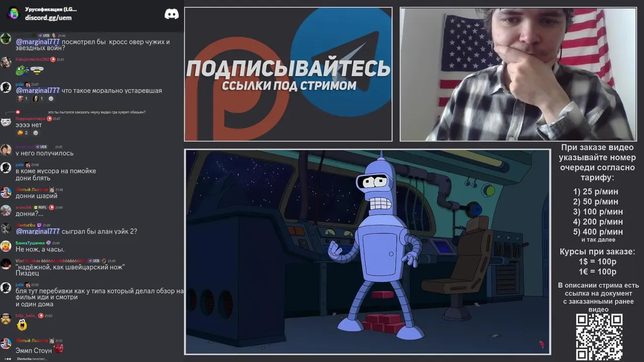Click tariff line '3) 100 р/мин'

click(x=598, y=212)
